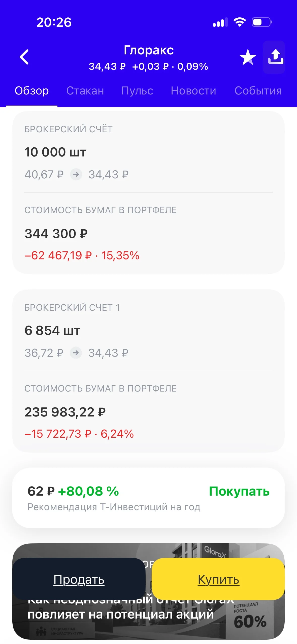The image size is (297, 644).
Task: Tap the cellular signal bars icon
Action: point(220,22)
